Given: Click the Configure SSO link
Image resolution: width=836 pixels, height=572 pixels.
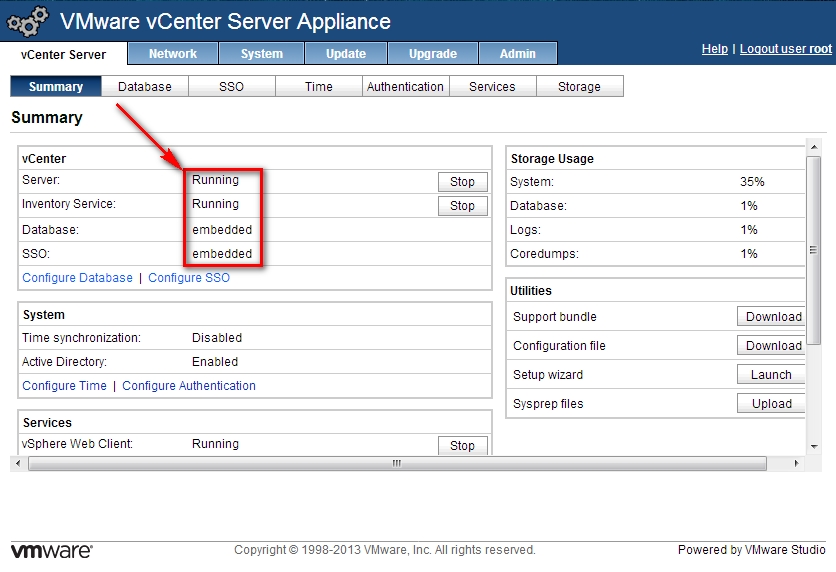Looking at the screenshot, I should click(x=189, y=278).
